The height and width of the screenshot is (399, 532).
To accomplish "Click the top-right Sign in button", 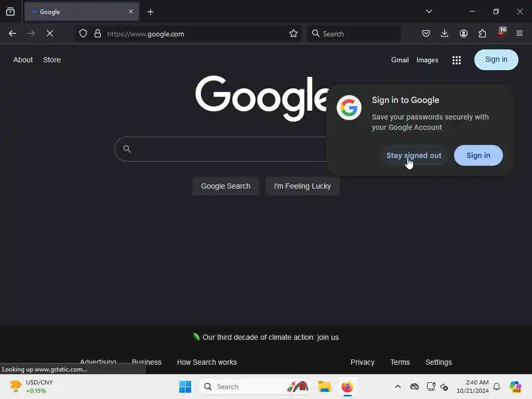I will point(496,60).
